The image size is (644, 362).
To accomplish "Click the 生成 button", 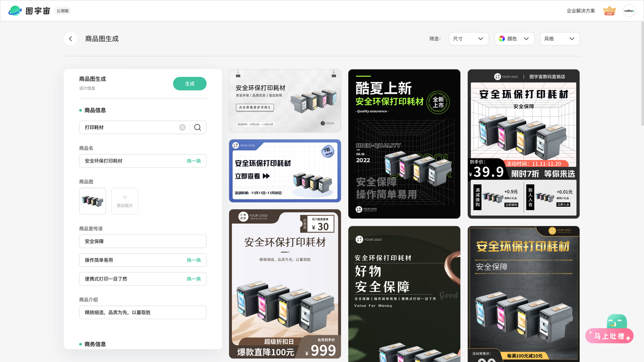I will pos(190,84).
